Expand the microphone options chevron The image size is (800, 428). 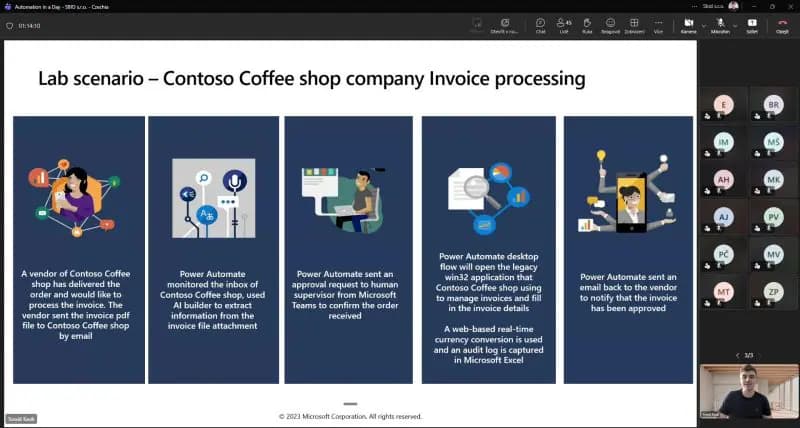click(735, 25)
